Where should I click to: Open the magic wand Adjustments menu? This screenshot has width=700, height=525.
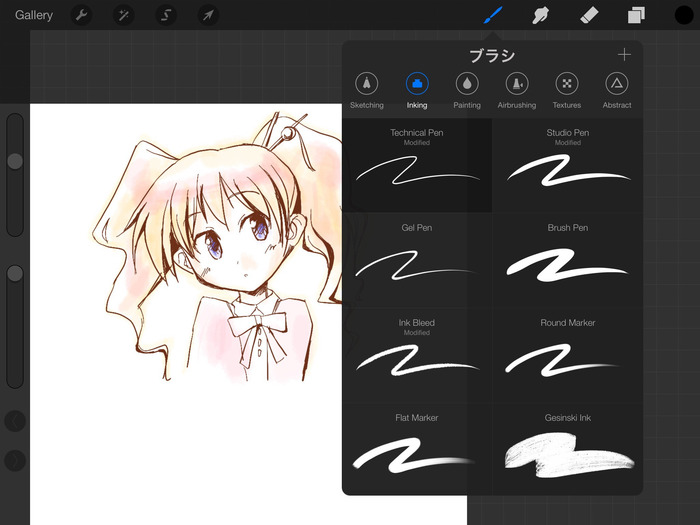123,15
